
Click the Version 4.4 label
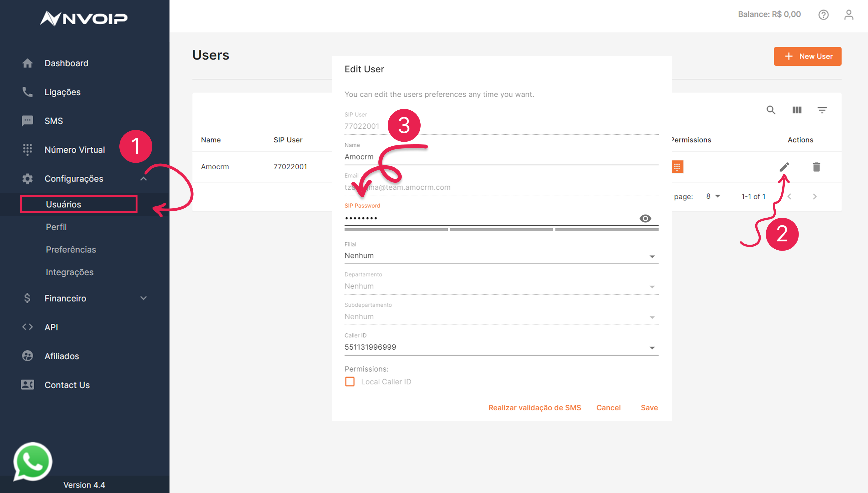point(84,485)
